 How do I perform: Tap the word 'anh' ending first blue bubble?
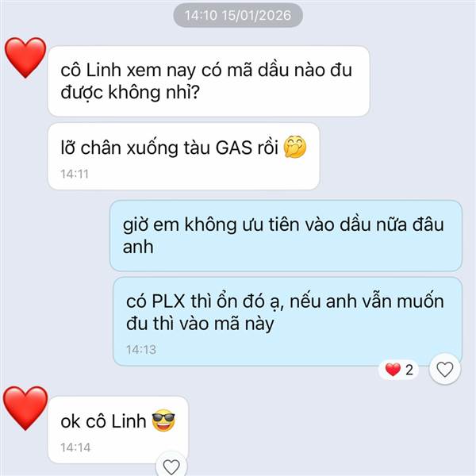138,247
